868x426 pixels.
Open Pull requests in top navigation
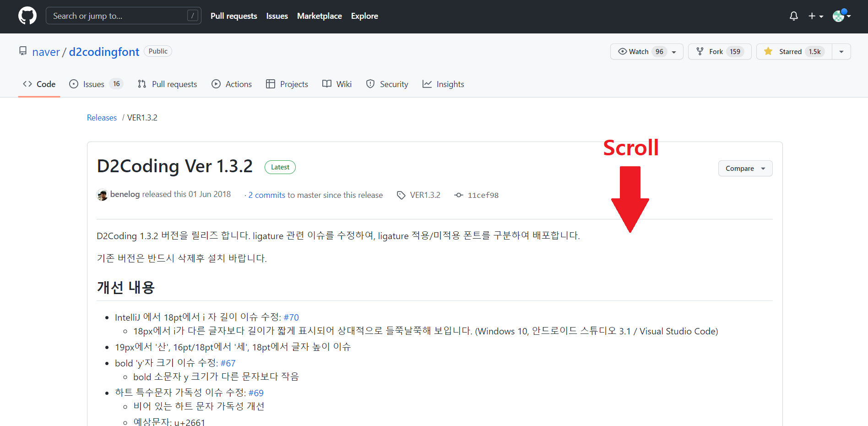pyautogui.click(x=233, y=16)
